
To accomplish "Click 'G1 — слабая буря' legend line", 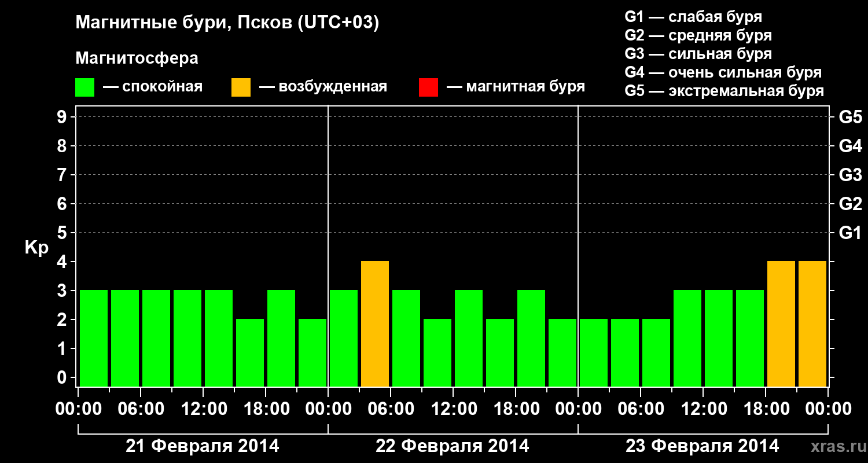I will tap(693, 17).
